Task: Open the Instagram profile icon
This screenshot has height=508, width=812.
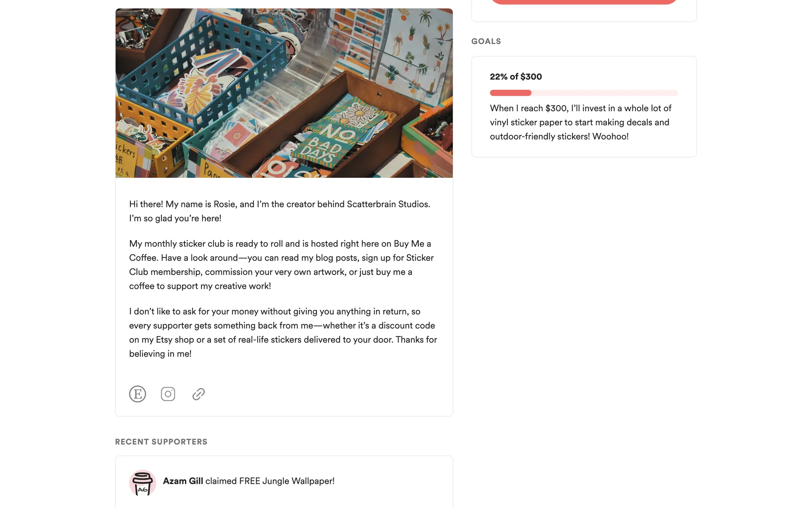Action: tap(168, 394)
